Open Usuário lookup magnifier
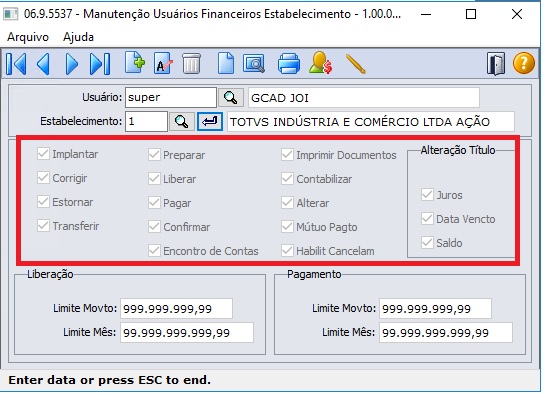The height and width of the screenshot is (394, 545). pyautogui.click(x=231, y=98)
